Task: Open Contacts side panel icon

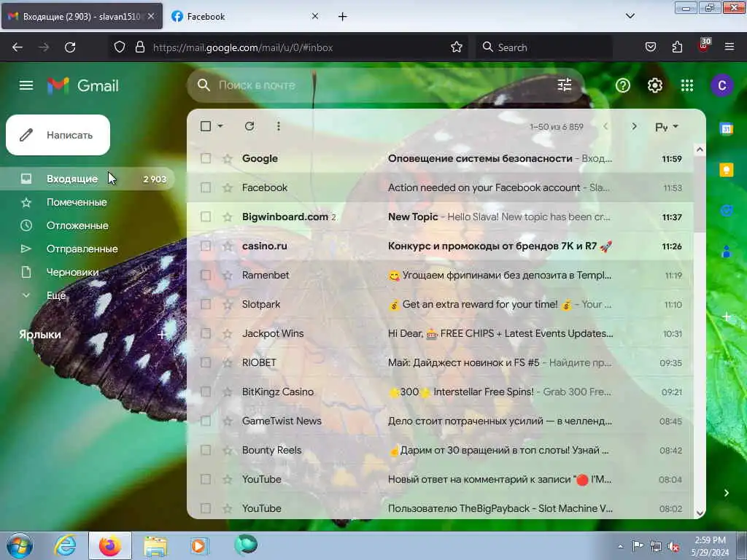Action: (x=727, y=252)
